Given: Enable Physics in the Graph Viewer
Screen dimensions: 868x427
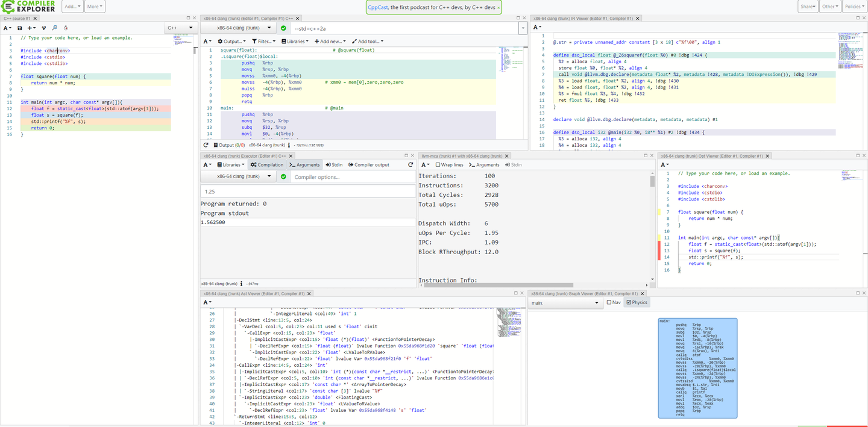Looking at the screenshot, I should (x=636, y=302).
